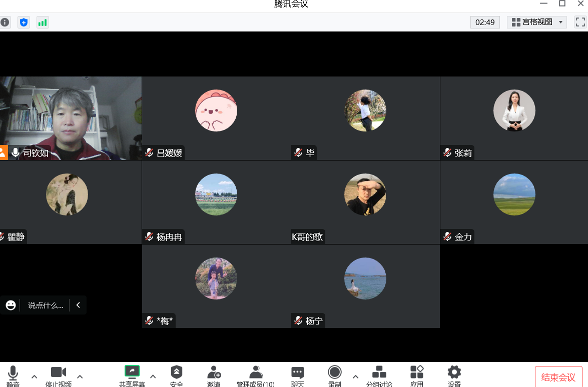Open the meeting info icon
This screenshot has width=588, height=387.
(5, 22)
